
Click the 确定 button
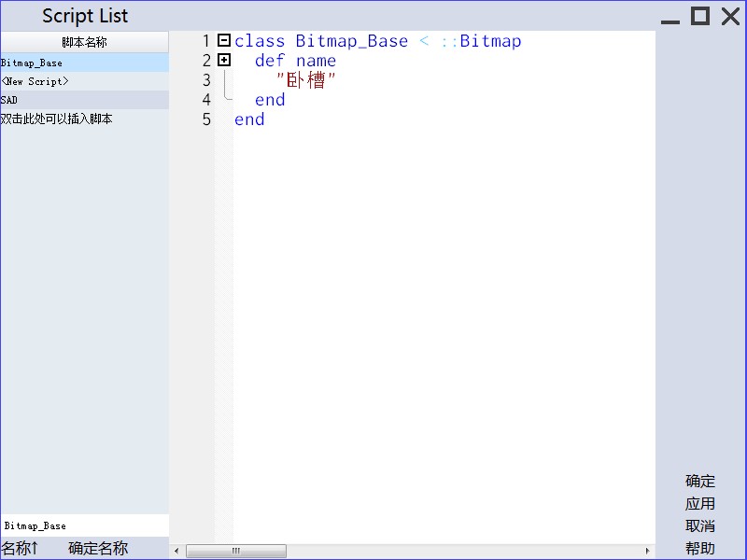(699, 481)
